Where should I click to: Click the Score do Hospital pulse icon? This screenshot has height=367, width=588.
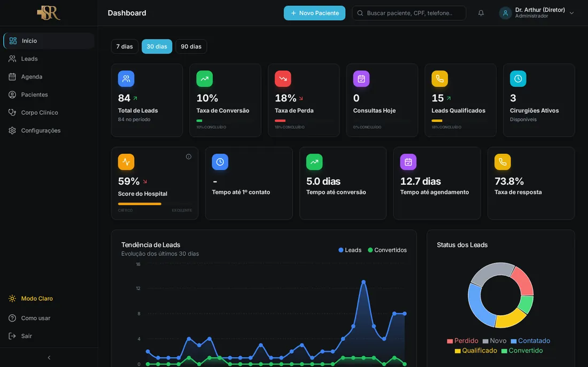coord(126,162)
